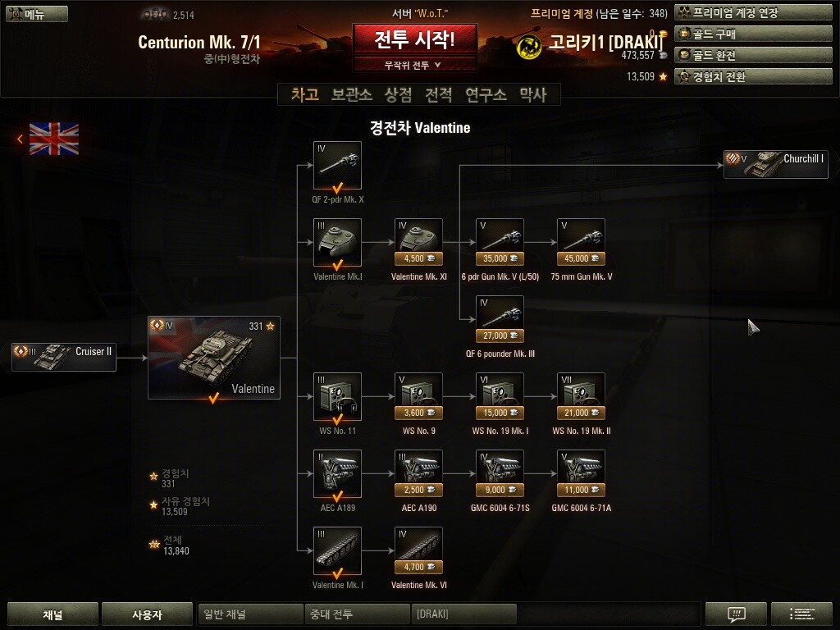Open the Cruiser II predecessor tank node
Image resolution: width=840 pixels, height=630 pixels.
[x=64, y=357]
